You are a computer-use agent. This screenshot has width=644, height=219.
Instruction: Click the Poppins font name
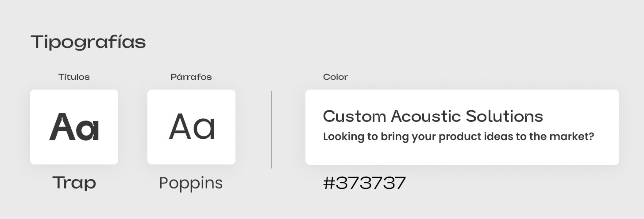191,183
